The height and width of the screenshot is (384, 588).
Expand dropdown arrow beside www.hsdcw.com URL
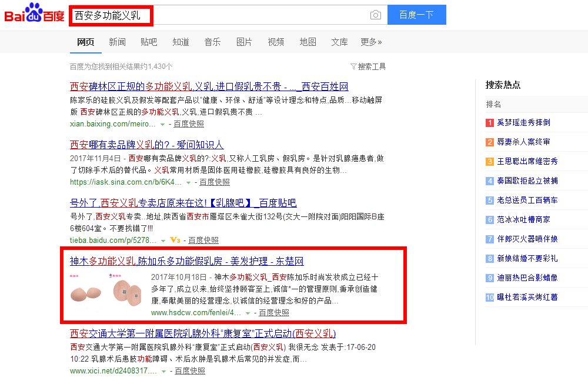point(248,313)
